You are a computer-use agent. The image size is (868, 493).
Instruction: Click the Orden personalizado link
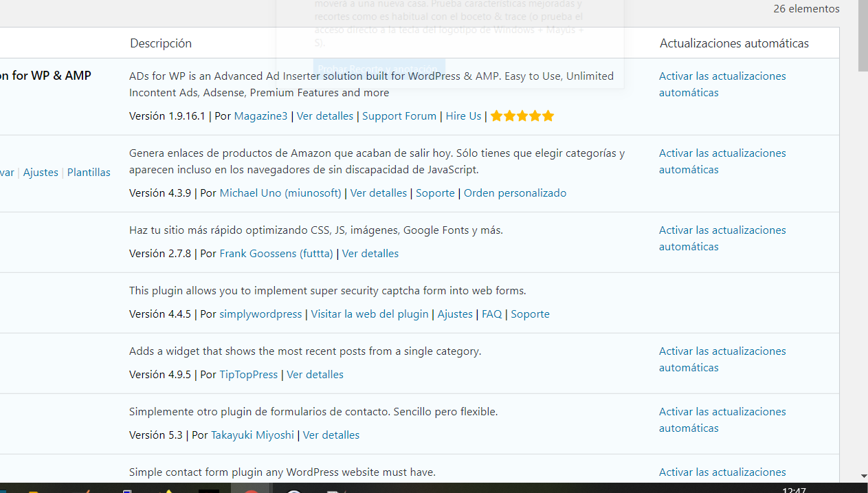click(515, 193)
